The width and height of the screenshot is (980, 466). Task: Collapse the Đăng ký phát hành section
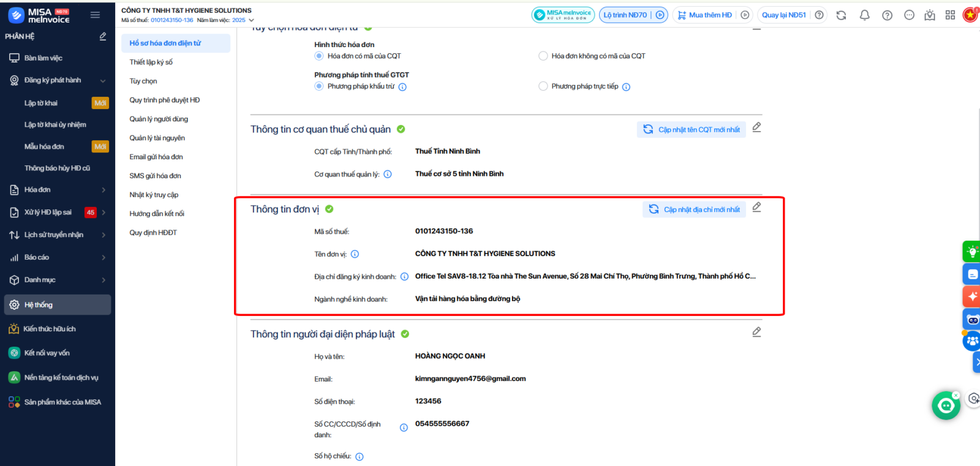pyautogui.click(x=103, y=81)
